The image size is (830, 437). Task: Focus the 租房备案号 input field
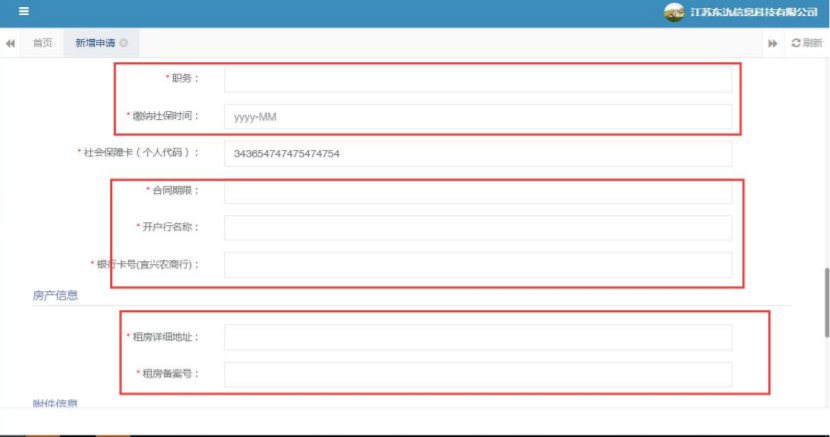(477, 374)
